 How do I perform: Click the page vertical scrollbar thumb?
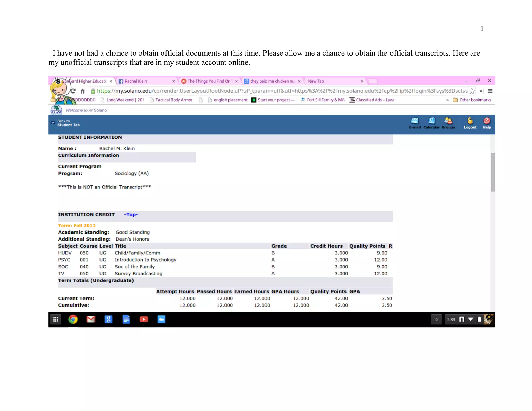coord(493,172)
